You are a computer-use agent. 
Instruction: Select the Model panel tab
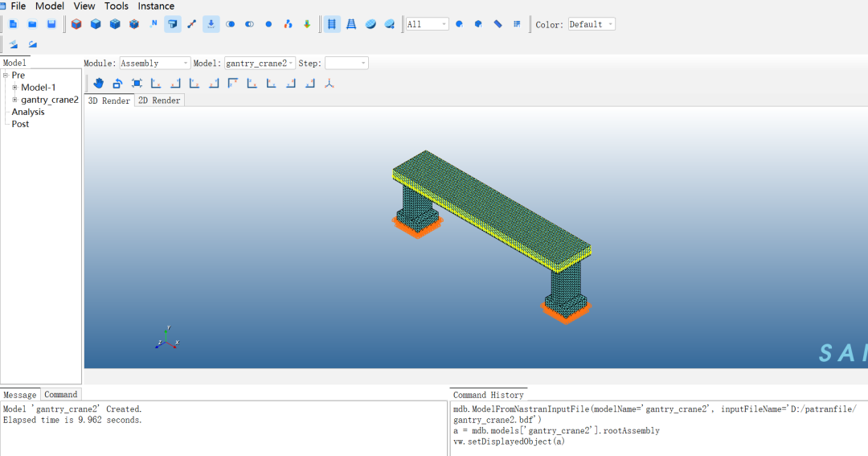pos(14,63)
